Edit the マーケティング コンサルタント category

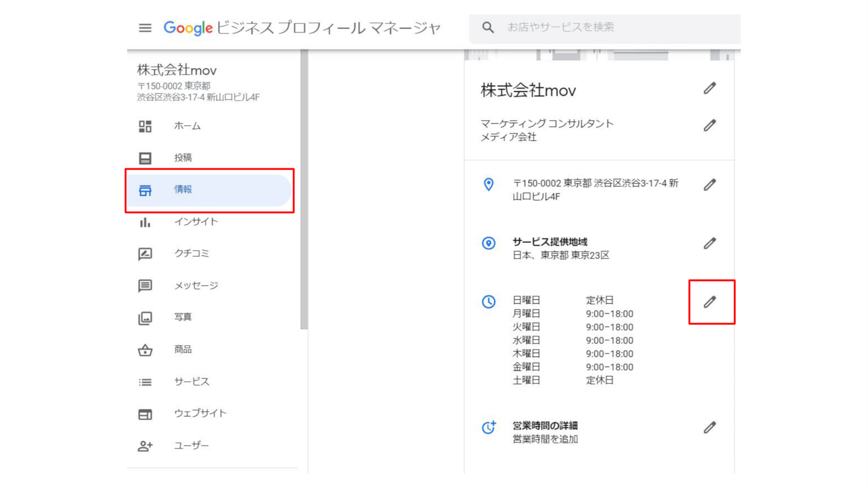click(x=710, y=125)
